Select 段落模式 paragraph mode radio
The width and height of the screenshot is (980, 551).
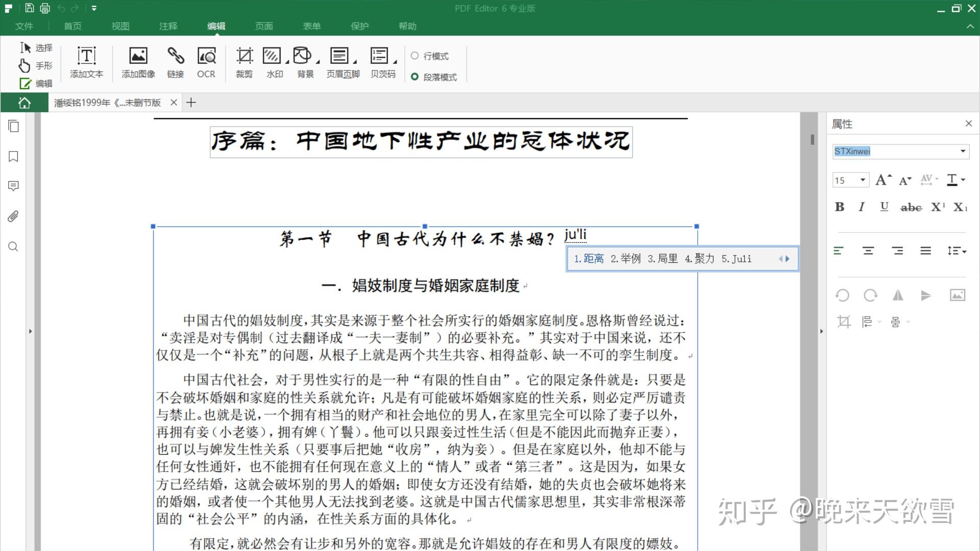tap(414, 77)
